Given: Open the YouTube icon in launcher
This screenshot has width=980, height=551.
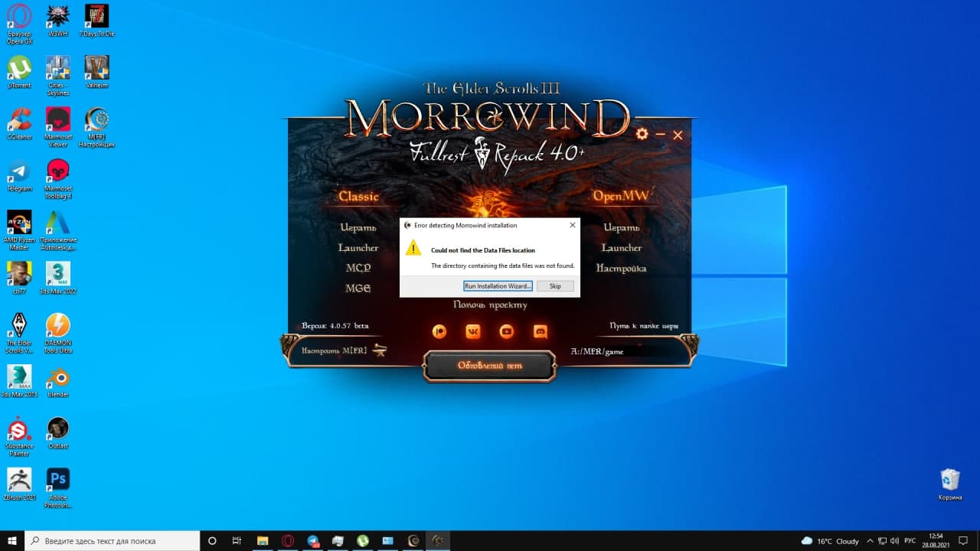Looking at the screenshot, I should pyautogui.click(x=507, y=331).
